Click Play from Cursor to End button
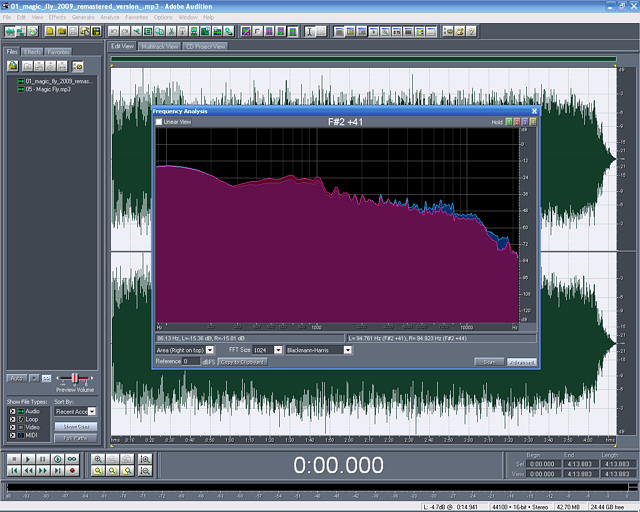This screenshot has height=512, width=640. point(58,459)
